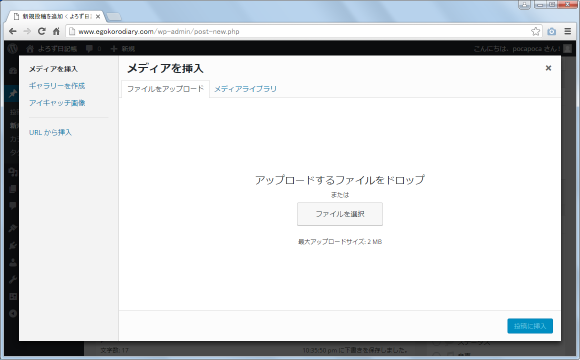Click the collapse menu arrow in sidebar

pyautogui.click(x=13, y=314)
